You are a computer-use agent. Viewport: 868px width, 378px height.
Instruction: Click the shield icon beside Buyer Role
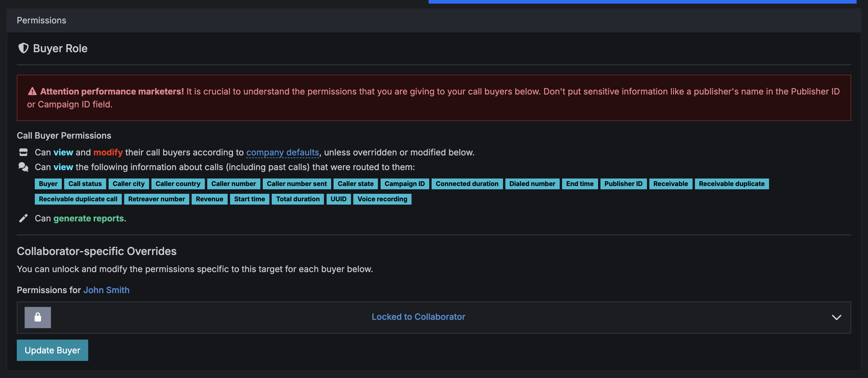[23, 48]
